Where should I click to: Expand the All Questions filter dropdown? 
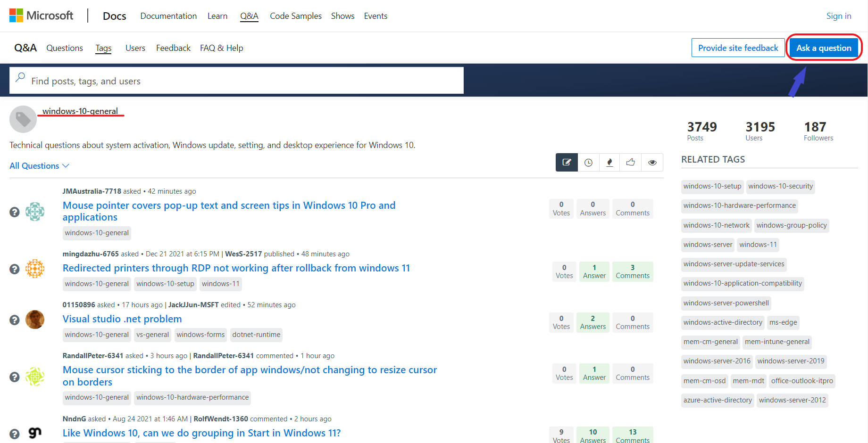click(x=40, y=166)
